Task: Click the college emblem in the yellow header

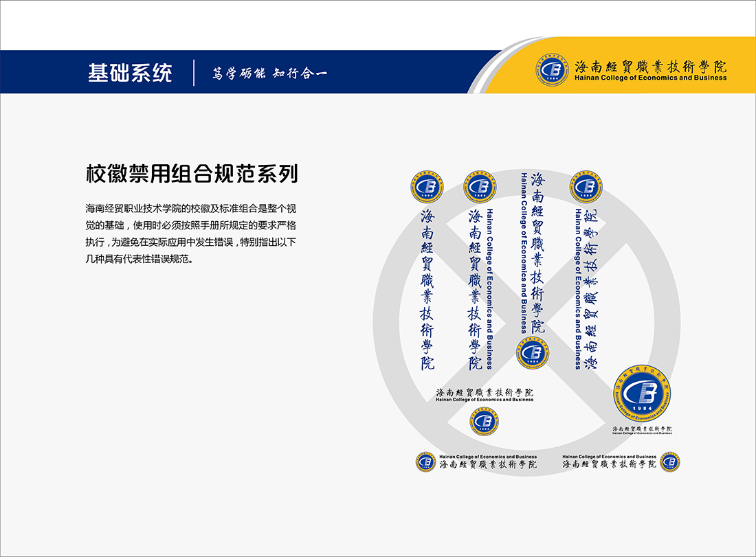Action: (553, 71)
